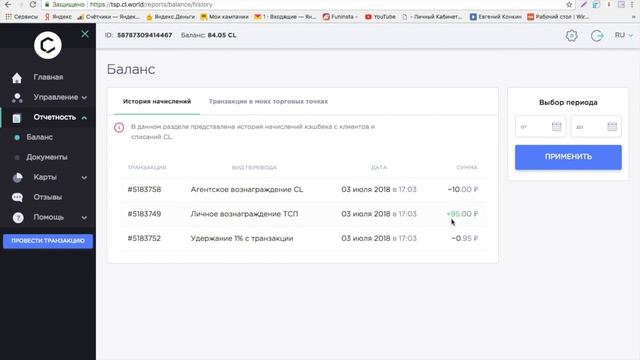Click the account ID 58787309414467
Viewport: 640px width, 360px height.
tap(144, 35)
